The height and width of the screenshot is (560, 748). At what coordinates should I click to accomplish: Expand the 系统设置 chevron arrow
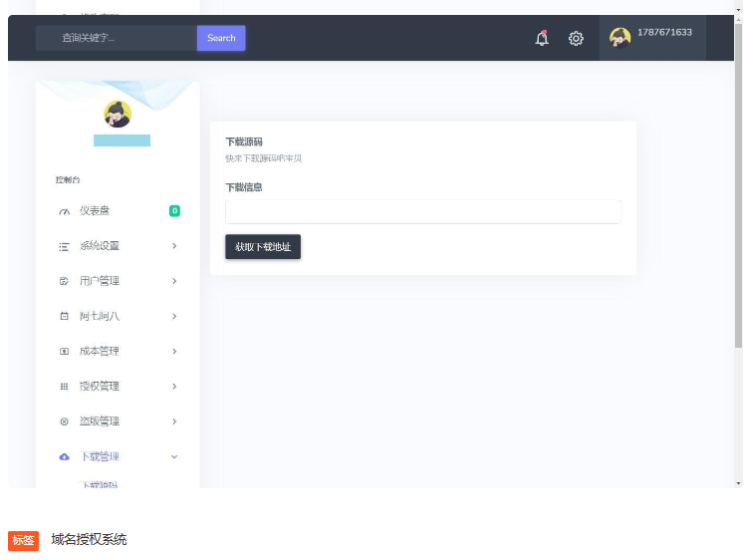pyautogui.click(x=174, y=246)
